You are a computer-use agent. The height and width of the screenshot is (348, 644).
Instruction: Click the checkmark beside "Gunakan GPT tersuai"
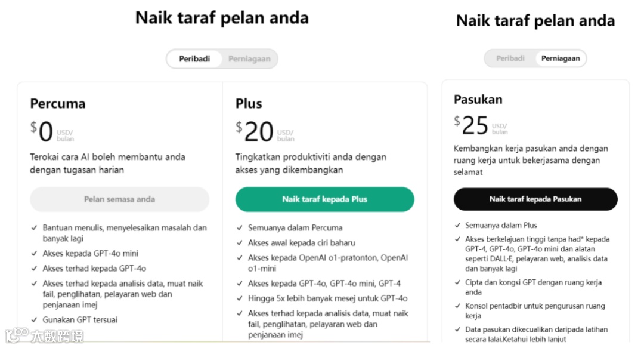point(34,320)
